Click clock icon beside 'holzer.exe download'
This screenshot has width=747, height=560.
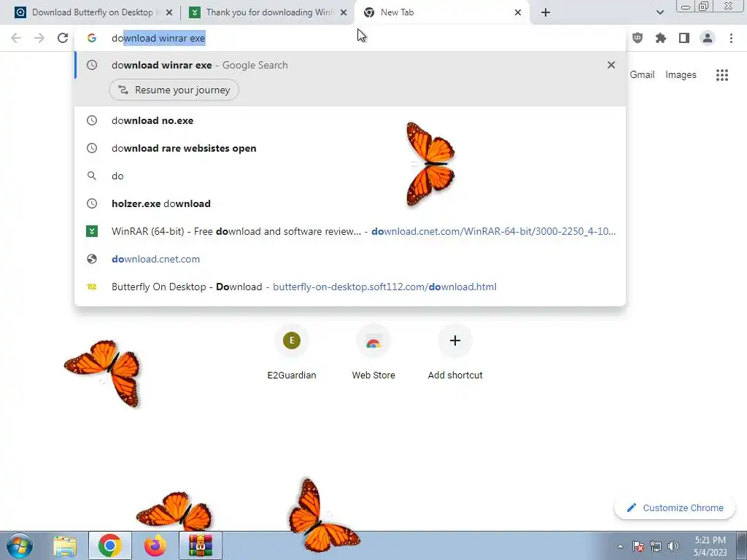(92, 203)
